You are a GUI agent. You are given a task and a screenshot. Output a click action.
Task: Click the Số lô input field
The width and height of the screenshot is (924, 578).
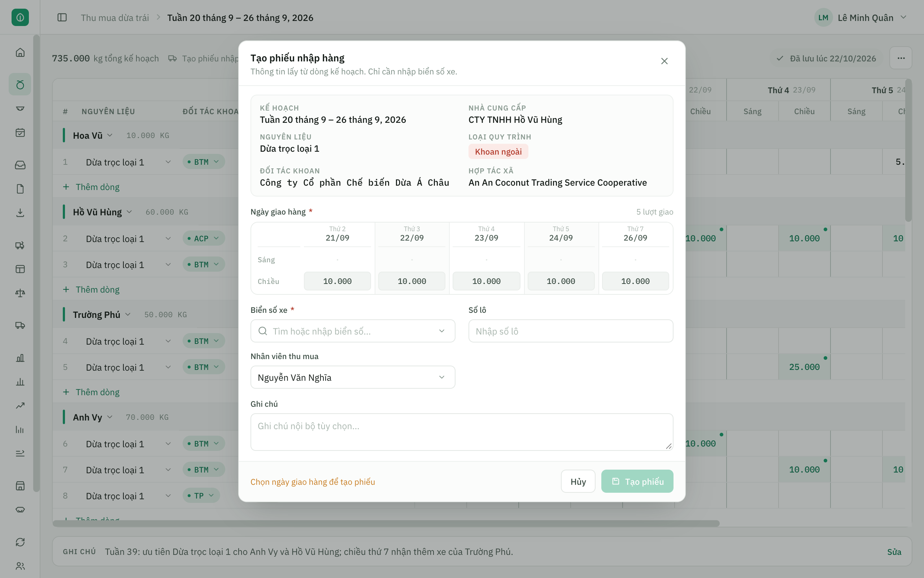[571, 331]
